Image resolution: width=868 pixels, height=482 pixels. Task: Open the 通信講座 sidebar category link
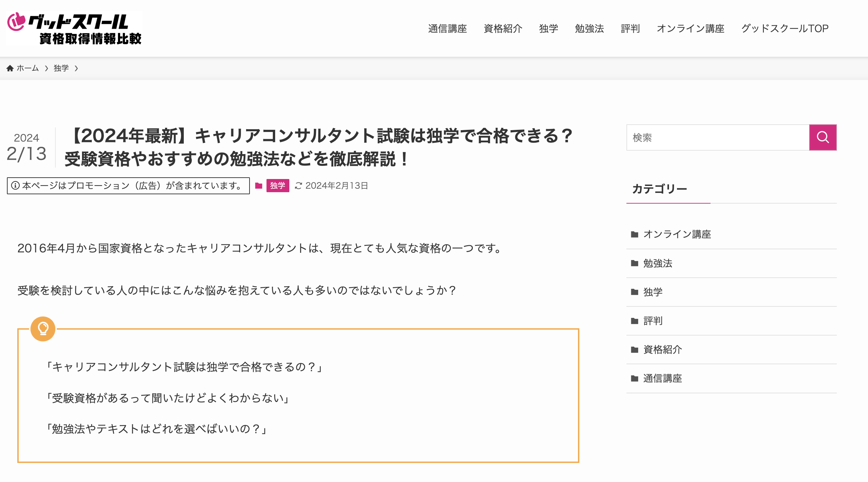(x=662, y=378)
